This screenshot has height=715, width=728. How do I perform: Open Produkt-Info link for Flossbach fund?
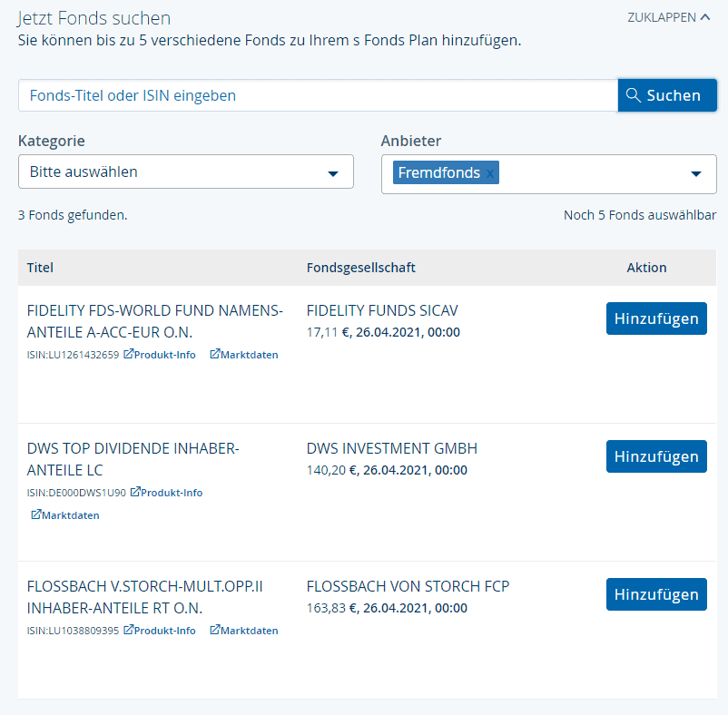click(x=159, y=631)
